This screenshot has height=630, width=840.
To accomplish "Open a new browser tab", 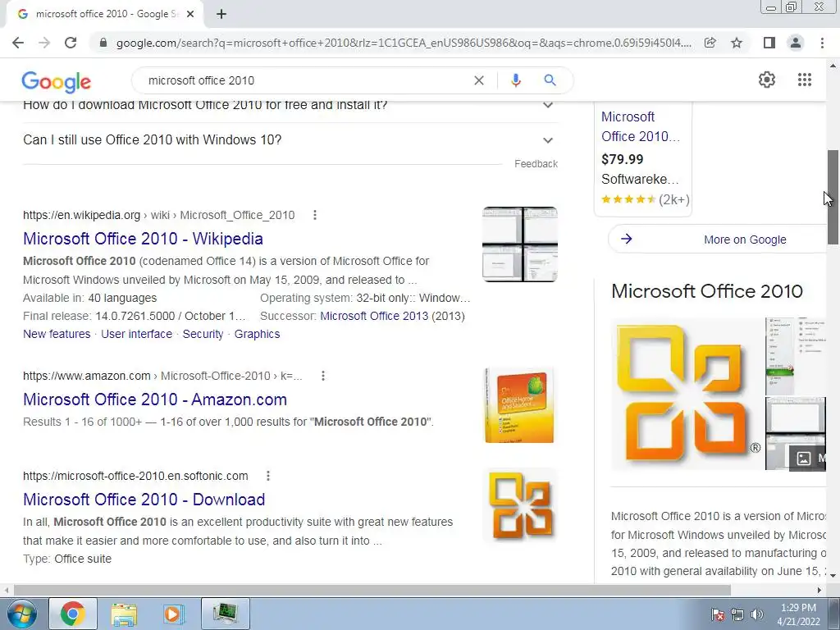I will (x=221, y=14).
